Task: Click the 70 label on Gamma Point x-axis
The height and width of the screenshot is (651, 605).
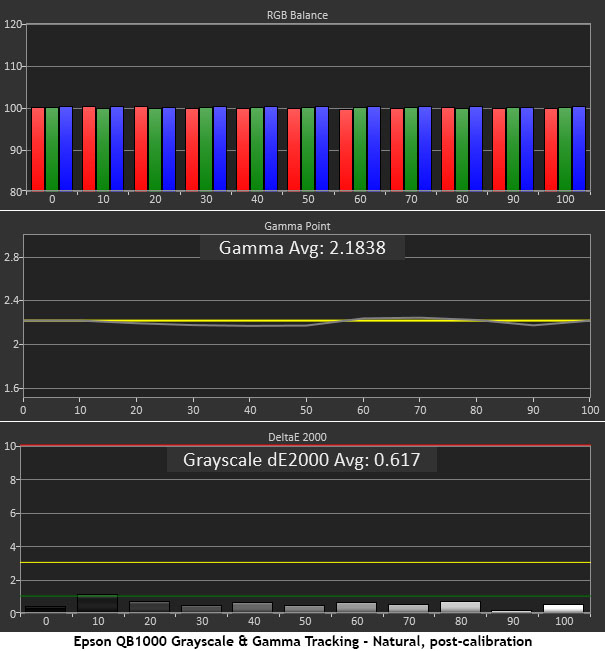Action: coord(420,410)
